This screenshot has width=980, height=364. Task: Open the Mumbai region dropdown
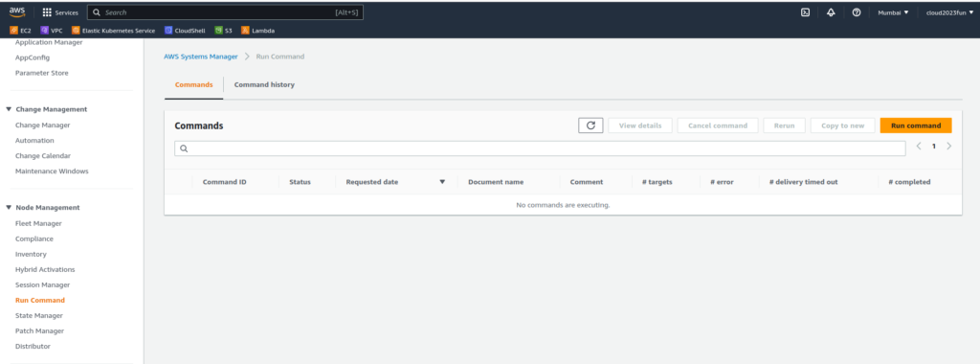893,12
